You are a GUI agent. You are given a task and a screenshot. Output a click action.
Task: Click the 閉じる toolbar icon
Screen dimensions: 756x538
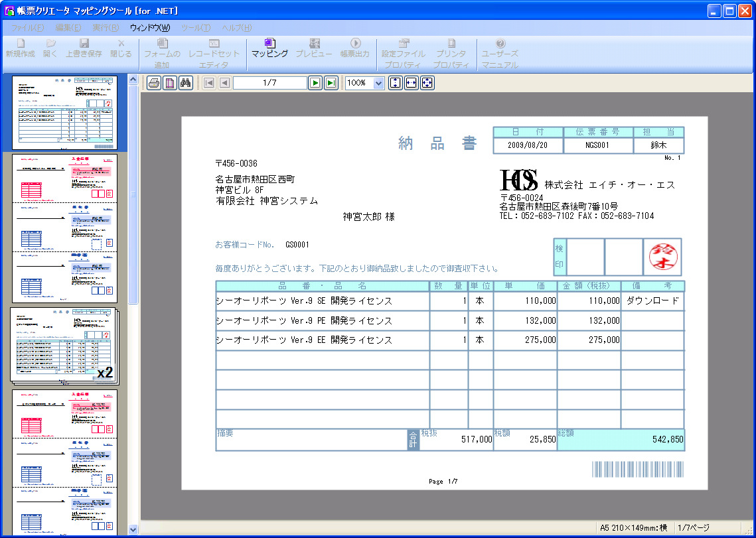tap(121, 48)
